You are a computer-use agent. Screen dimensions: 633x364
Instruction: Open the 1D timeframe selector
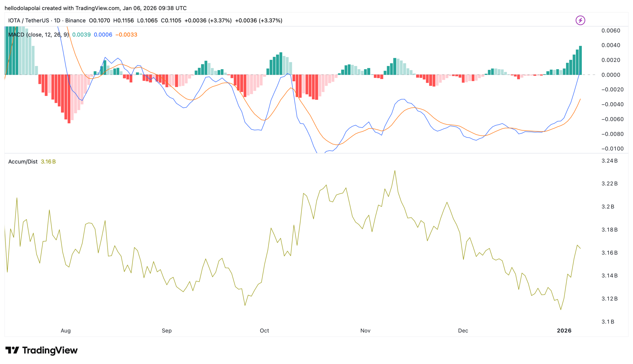(x=57, y=21)
